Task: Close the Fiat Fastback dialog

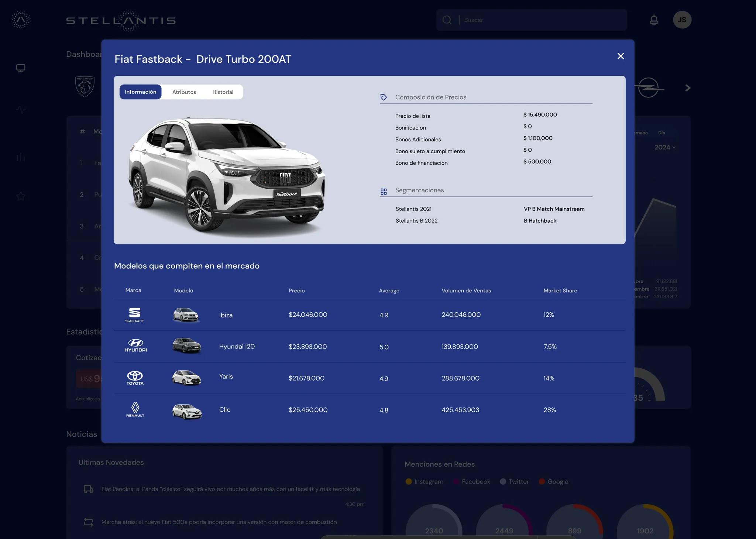Action: tap(621, 56)
